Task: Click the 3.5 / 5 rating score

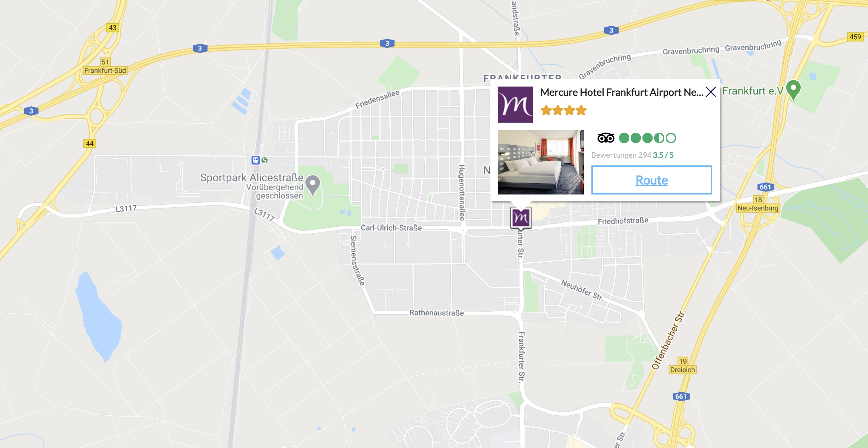Action: [663, 155]
